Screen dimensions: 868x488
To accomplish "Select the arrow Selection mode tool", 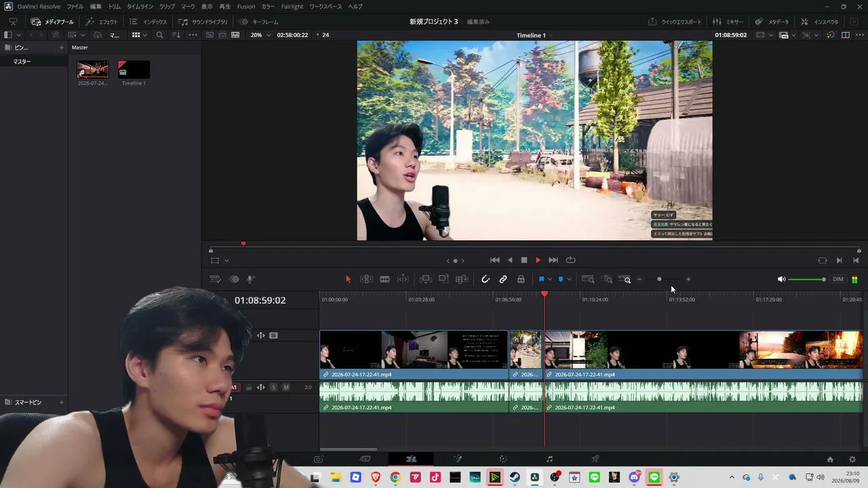I will pos(348,279).
